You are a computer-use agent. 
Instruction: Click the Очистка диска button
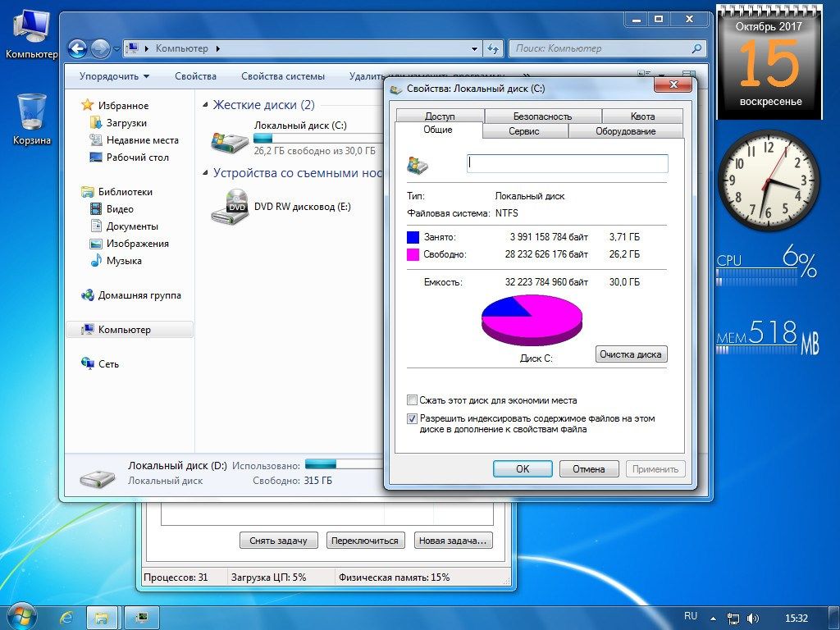click(631, 354)
